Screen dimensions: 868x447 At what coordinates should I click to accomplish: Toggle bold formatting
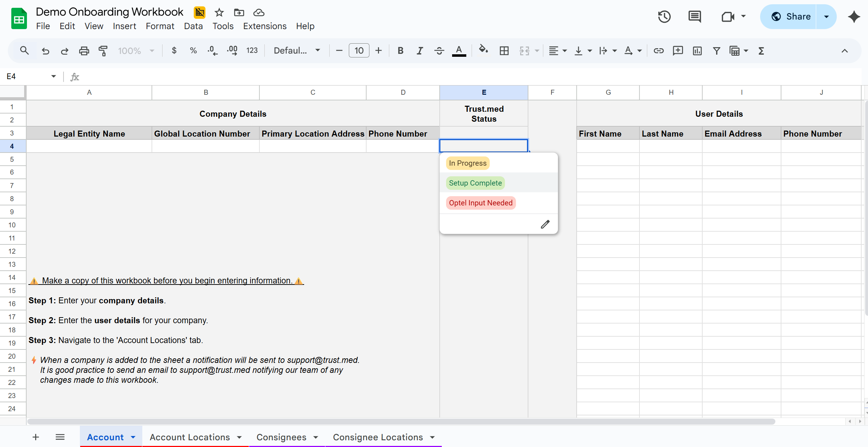pos(400,51)
